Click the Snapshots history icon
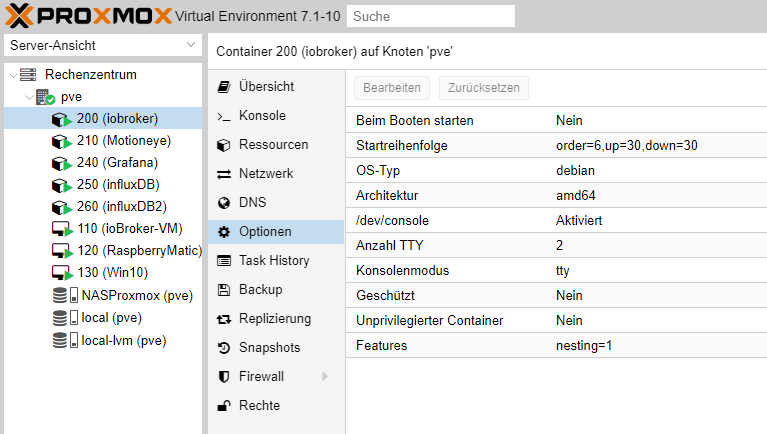Screen dimensions: 767x434 click(224, 348)
